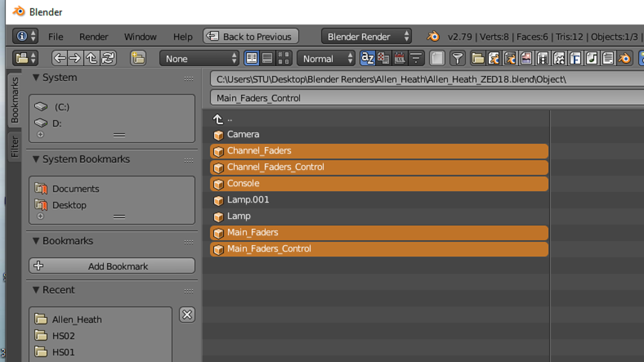This screenshot has height=362, width=644.
Task: Select the Console object
Action: point(379,183)
